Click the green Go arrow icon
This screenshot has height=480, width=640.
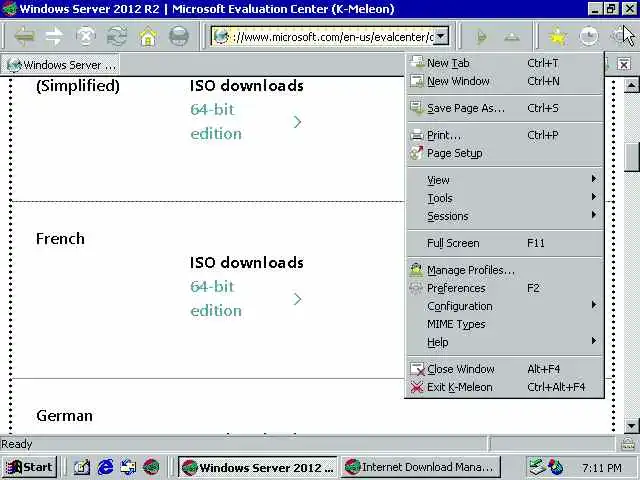482,37
